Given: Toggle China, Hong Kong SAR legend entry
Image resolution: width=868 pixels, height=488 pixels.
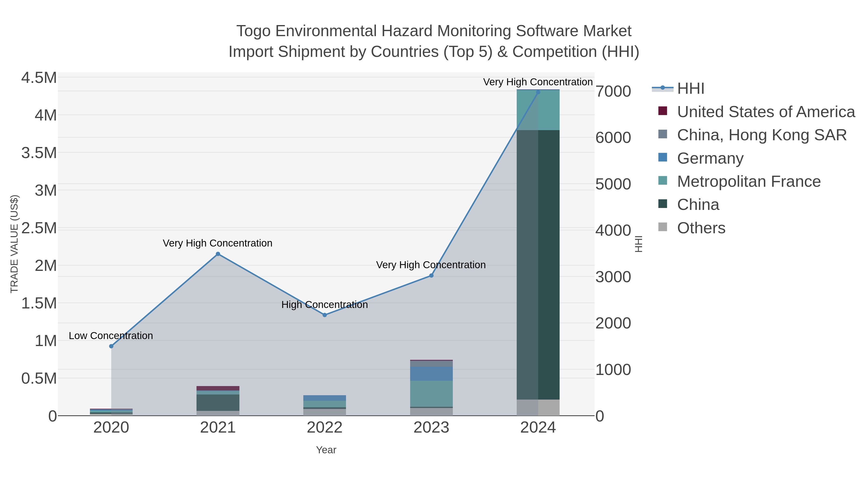Looking at the screenshot, I should coord(752,135).
